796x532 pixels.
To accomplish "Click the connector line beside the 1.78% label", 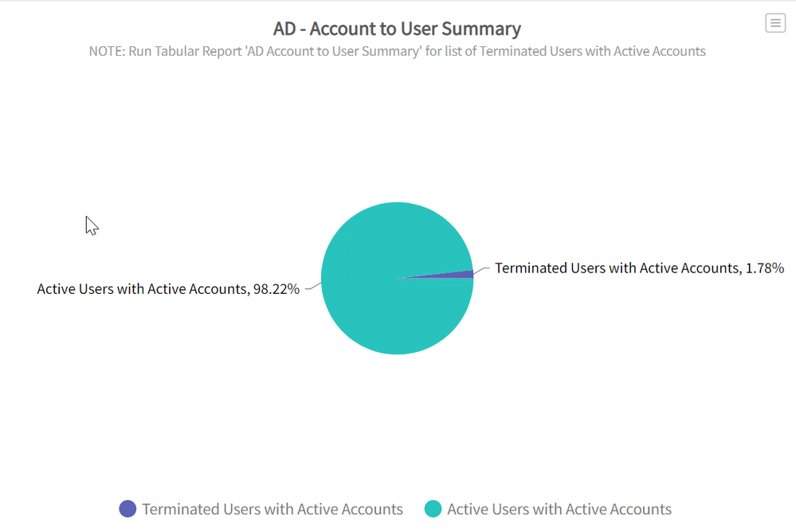I will tap(483, 271).
